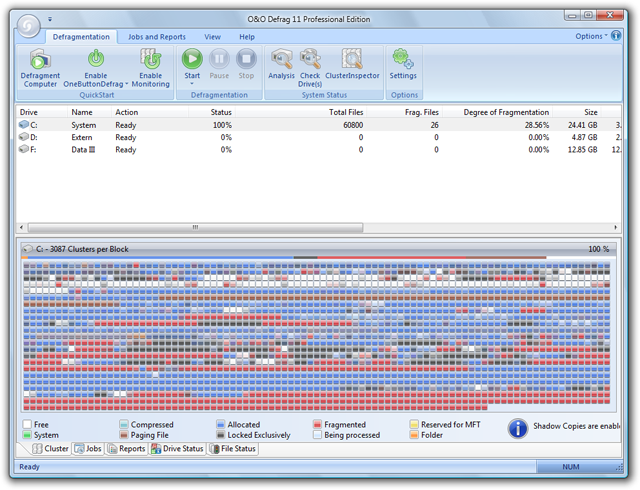The width and height of the screenshot is (640, 490).
Task: Sort by the Action column header
Action: tap(150, 112)
